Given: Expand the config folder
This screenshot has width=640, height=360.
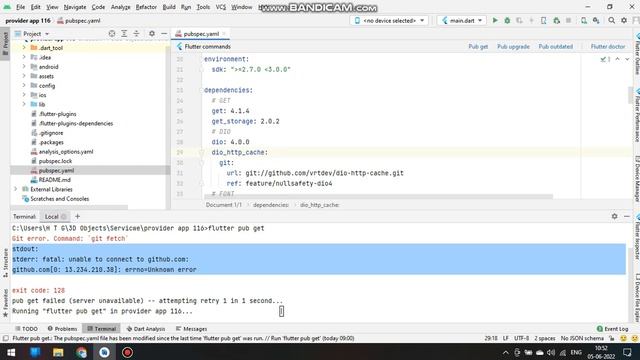Looking at the screenshot, I should pyautogui.click(x=24, y=85).
